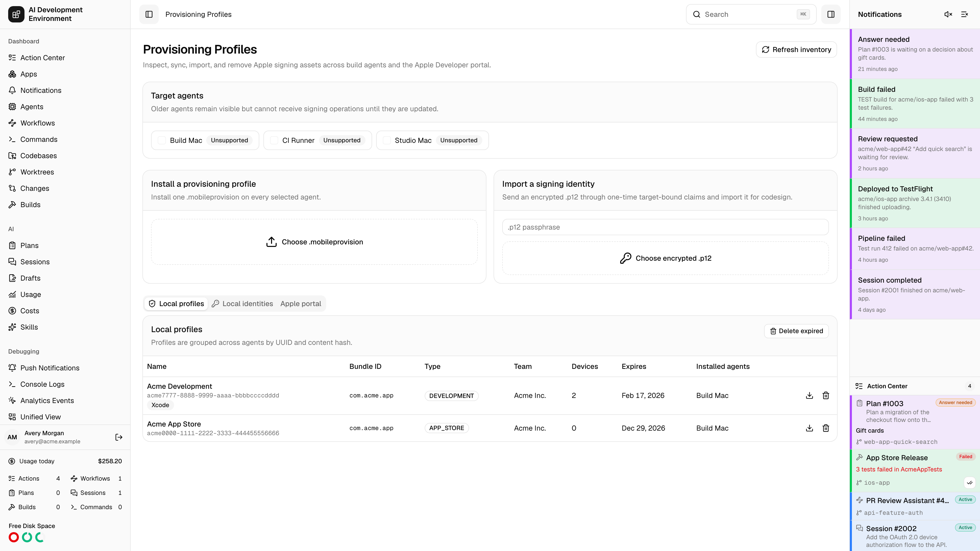
Task: Click Refresh inventory button
Action: point(796,50)
